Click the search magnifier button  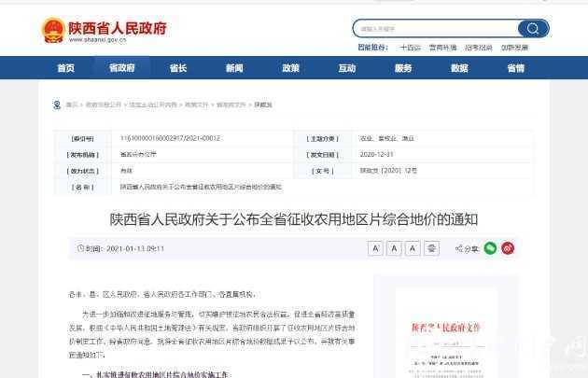click(534, 28)
